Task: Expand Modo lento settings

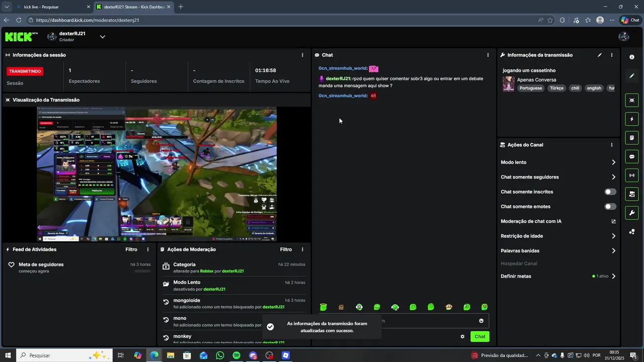Action: 613,162
